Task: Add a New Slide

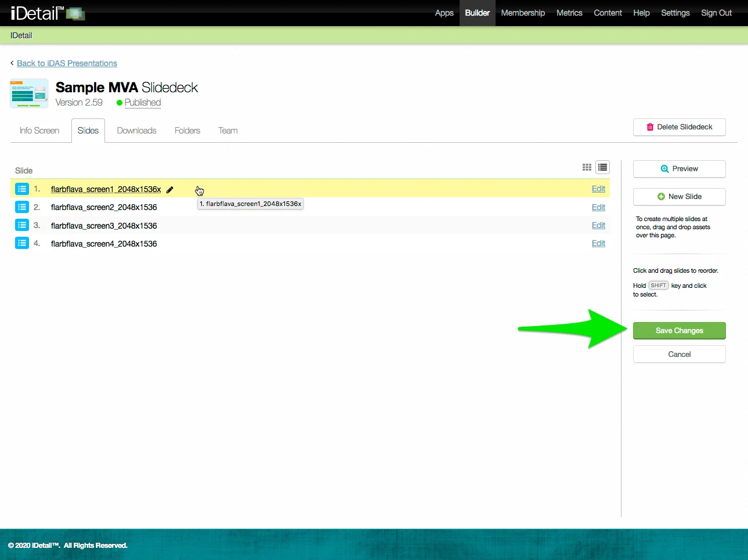Action: coord(680,197)
